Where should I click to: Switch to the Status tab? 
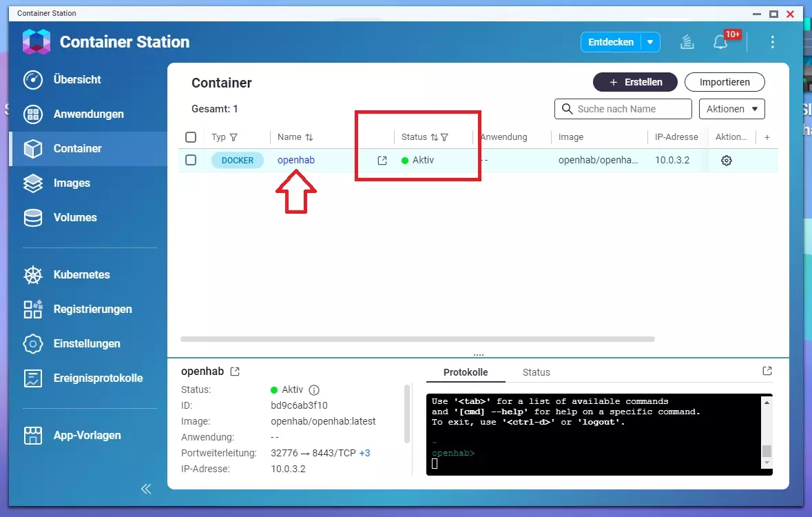(x=536, y=372)
